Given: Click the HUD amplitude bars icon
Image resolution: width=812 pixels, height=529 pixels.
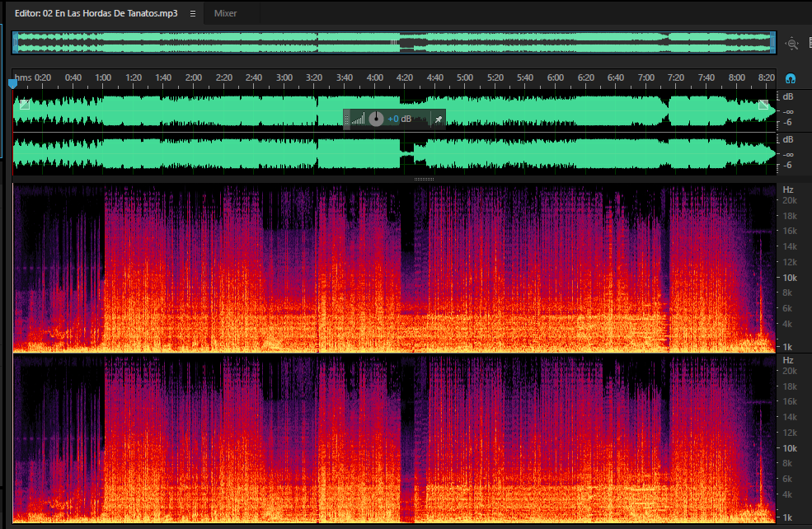Looking at the screenshot, I should point(358,119).
